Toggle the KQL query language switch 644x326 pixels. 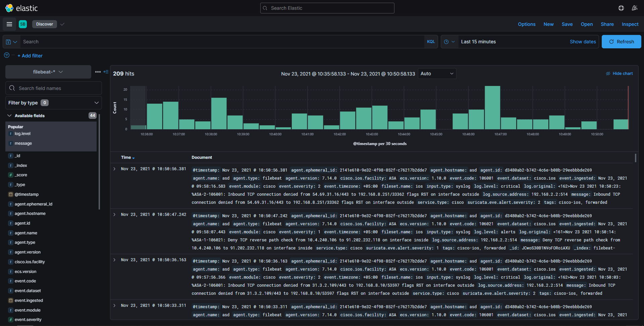click(431, 42)
